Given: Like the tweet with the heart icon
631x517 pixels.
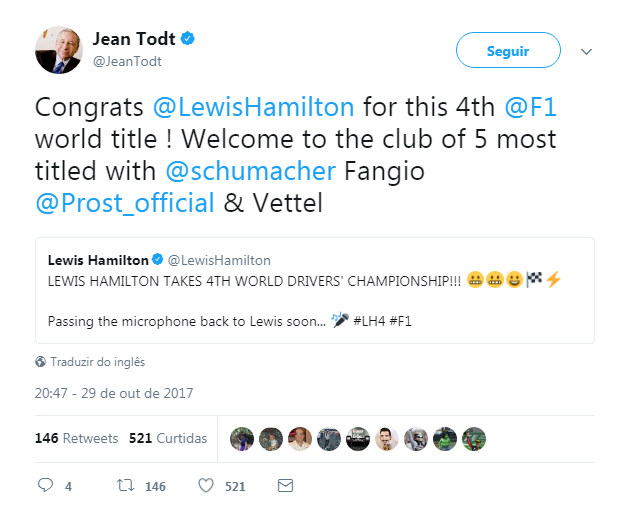Looking at the screenshot, I should 206,486.
